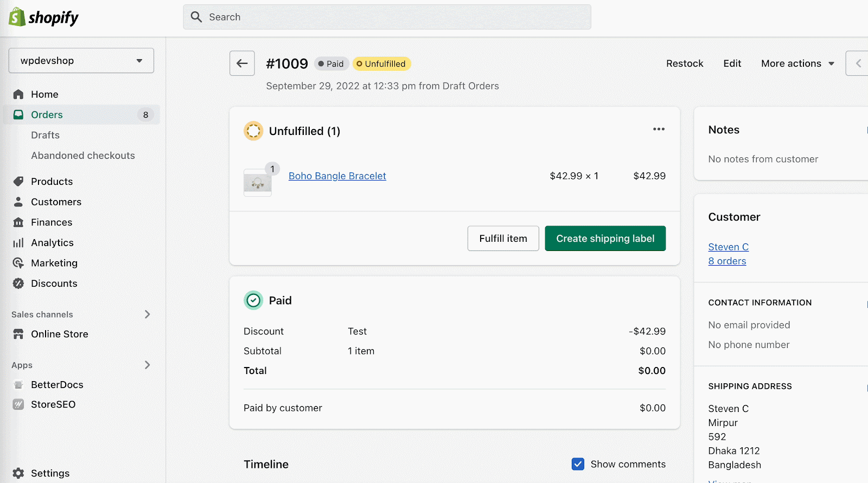Select Orders in the sidebar
Image resolution: width=868 pixels, height=483 pixels.
81,115
